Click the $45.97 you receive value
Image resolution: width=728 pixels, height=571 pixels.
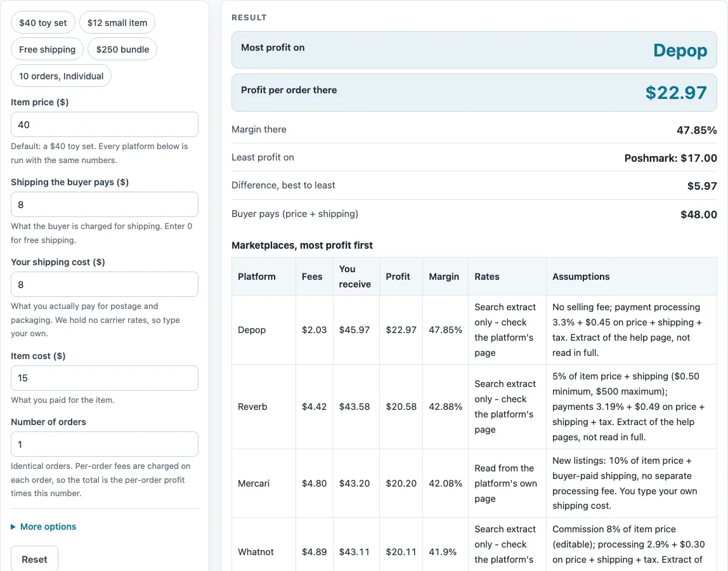point(354,330)
